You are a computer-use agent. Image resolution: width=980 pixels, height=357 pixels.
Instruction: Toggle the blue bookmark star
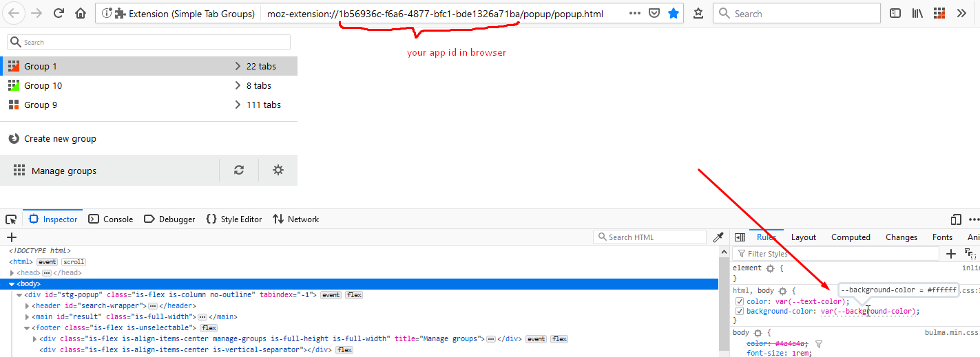(674, 13)
